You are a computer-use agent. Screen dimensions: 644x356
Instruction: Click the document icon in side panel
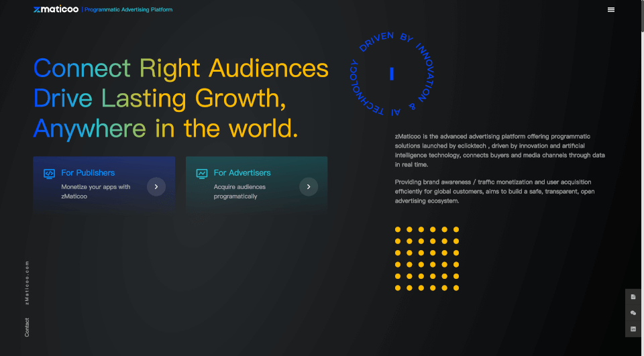point(633,297)
